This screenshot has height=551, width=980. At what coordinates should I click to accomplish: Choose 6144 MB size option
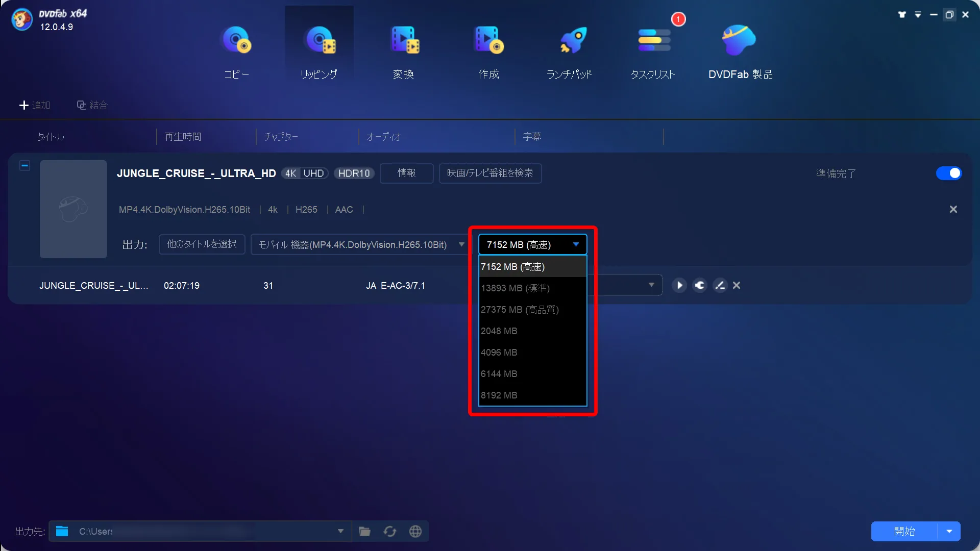point(532,374)
